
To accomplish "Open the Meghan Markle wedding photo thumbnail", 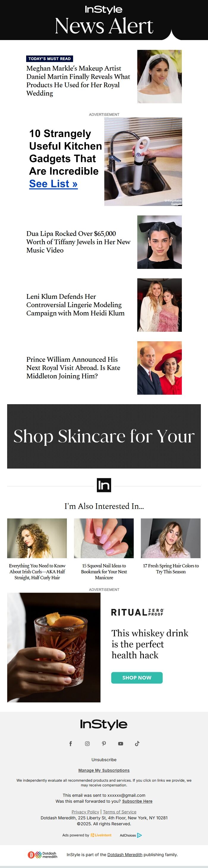I will click(159, 77).
